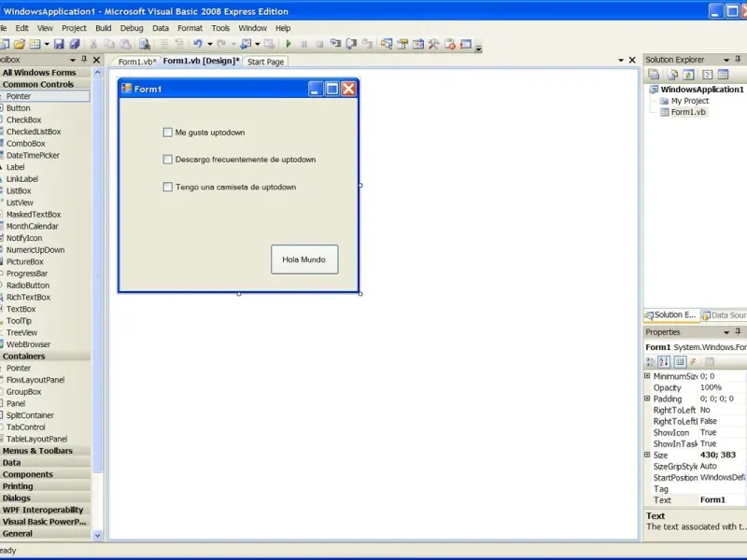Viewport: 747px width, 560px height.
Task: Open the Data Sources panel tab
Action: click(x=724, y=315)
